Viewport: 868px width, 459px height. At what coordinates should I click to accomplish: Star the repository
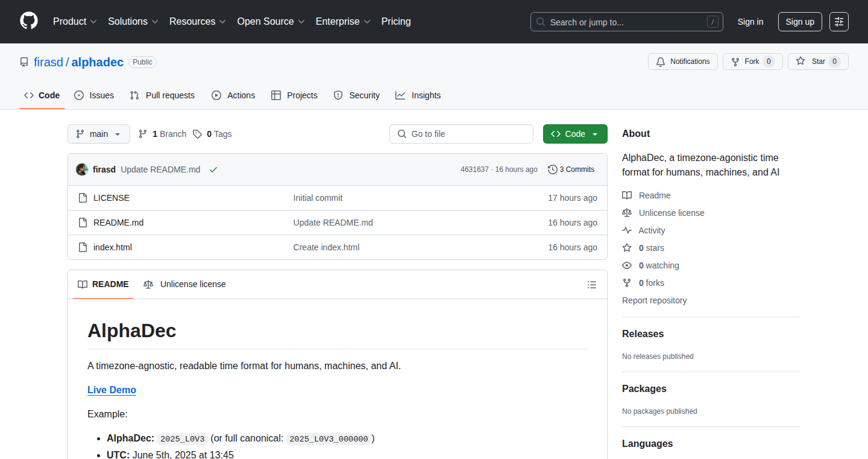tap(818, 62)
